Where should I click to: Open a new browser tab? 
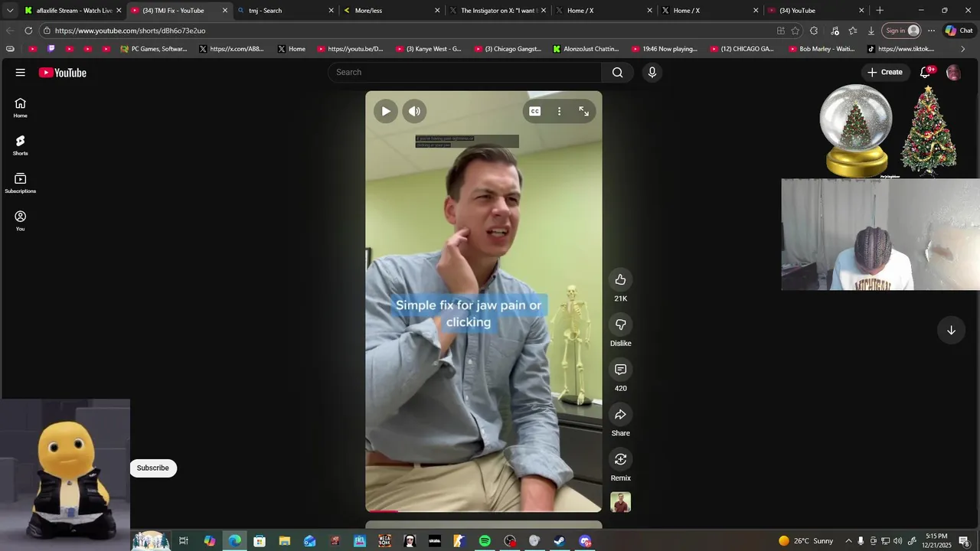click(x=880, y=11)
